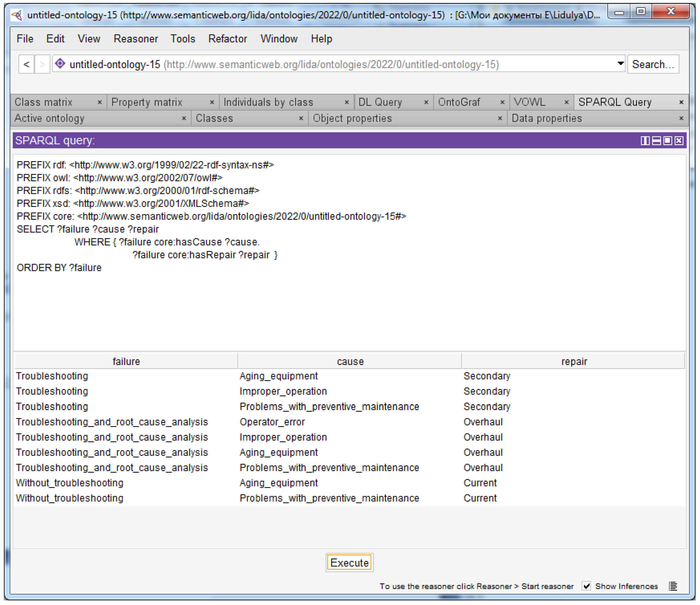The image size is (700, 605).
Task: Click the back navigation arrow
Action: 27,64
